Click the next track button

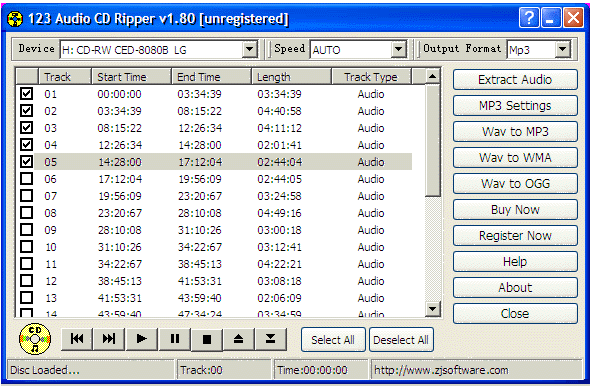109,339
